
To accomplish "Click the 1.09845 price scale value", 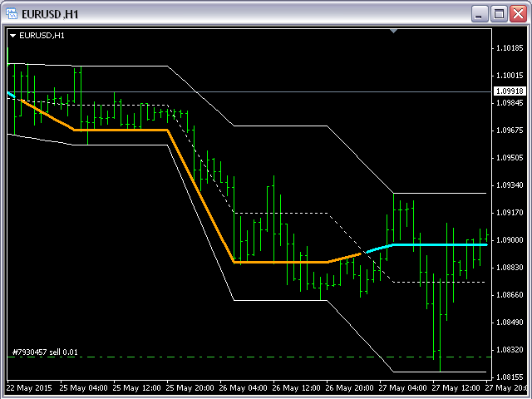I will coord(510,103).
